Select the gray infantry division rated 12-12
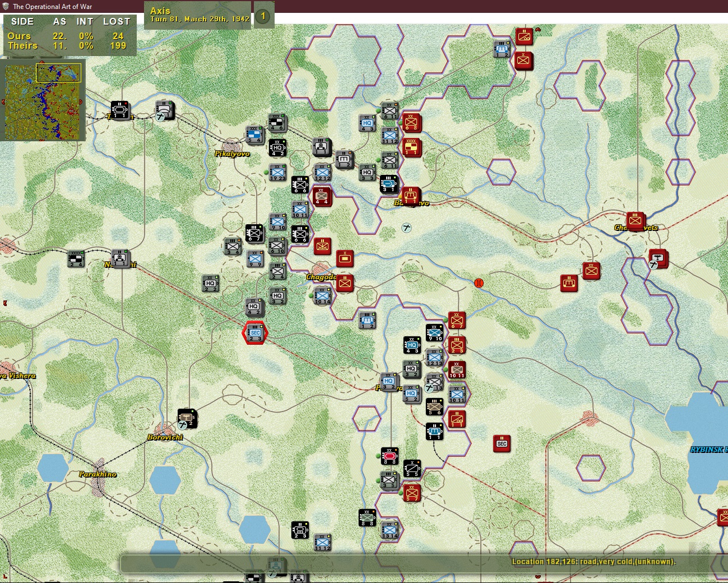 coord(322,173)
